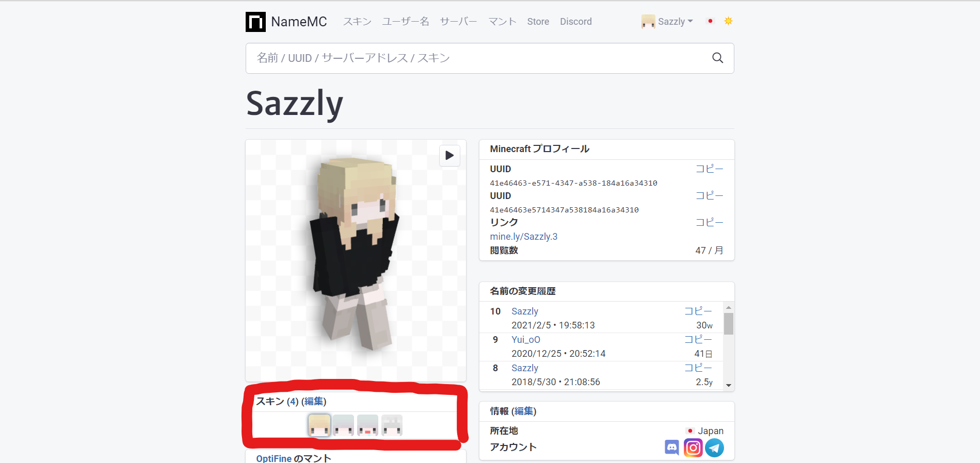Click the skin count (4) link
The image size is (980, 463).
(x=293, y=402)
